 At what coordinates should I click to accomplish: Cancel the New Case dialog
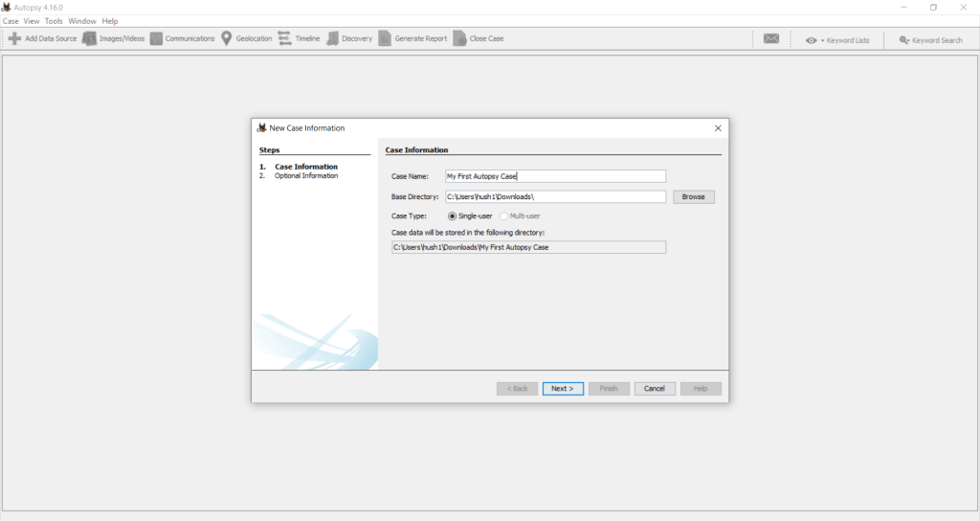pyautogui.click(x=655, y=389)
